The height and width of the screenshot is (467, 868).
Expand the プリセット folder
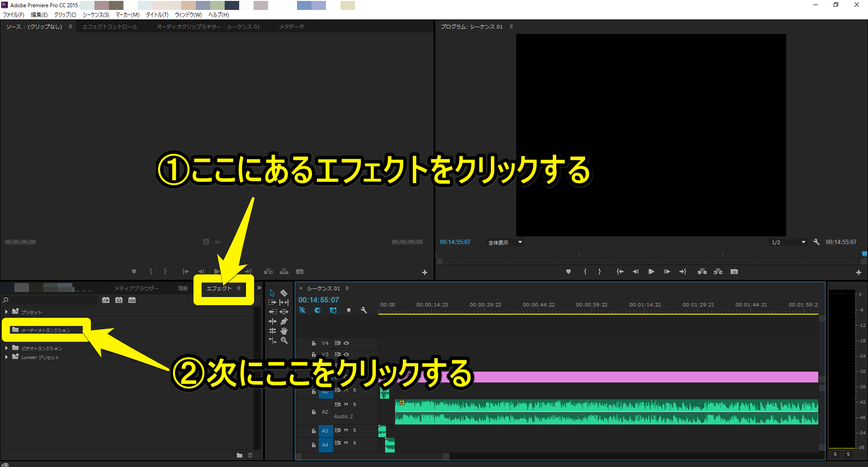[6, 312]
